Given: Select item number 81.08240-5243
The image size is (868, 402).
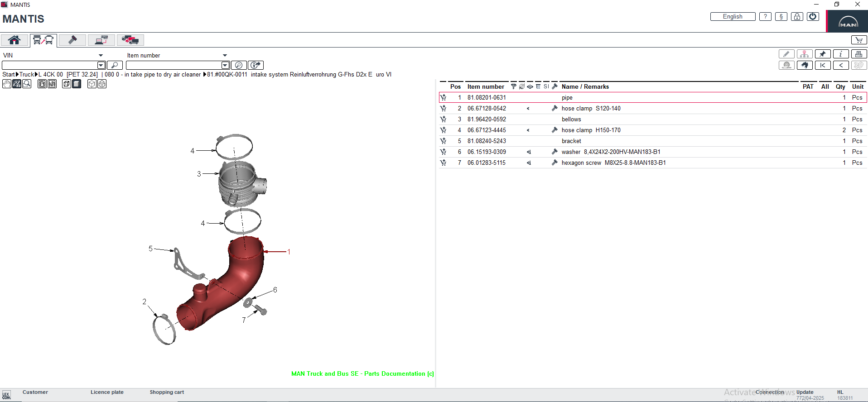Looking at the screenshot, I should click(x=487, y=141).
